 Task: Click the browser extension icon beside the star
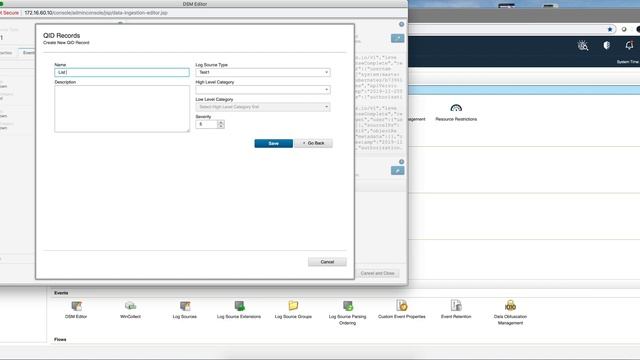624,29
